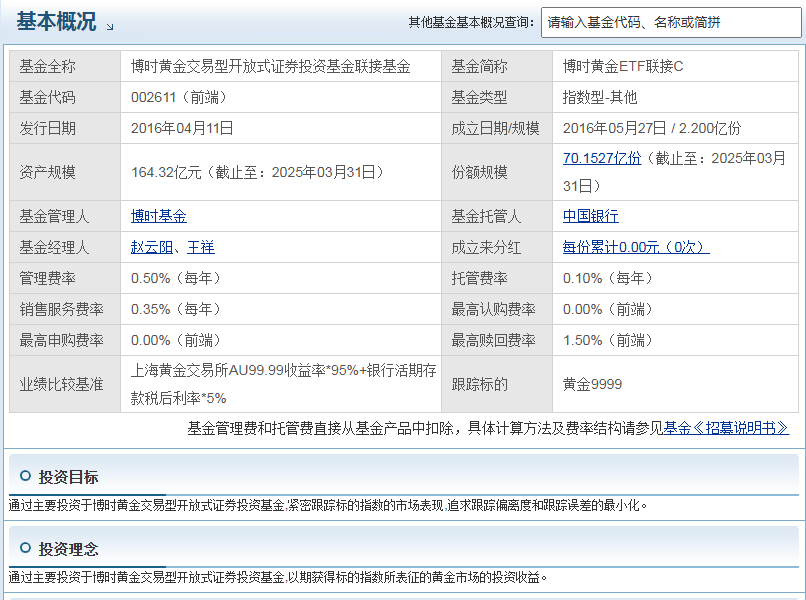Select the 基金简称 label cell
Image resolution: width=806 pixels, height=600 pixels.
pos(497,66)
